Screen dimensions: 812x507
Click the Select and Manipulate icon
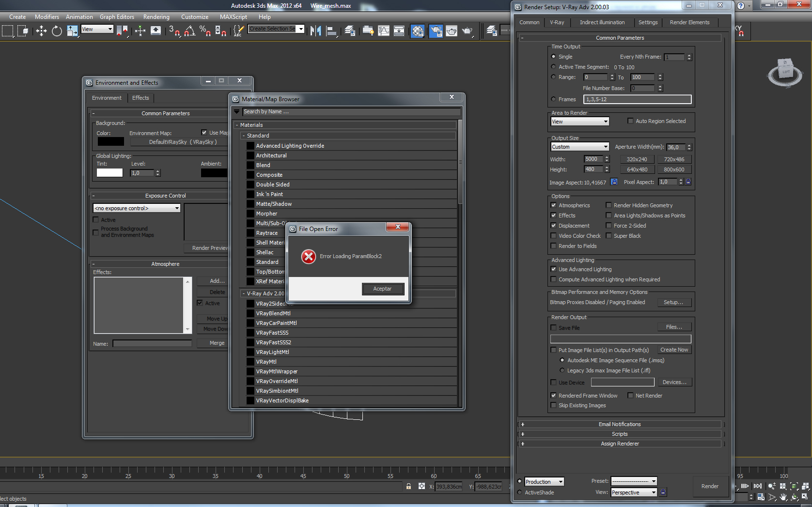coord(140,31)
